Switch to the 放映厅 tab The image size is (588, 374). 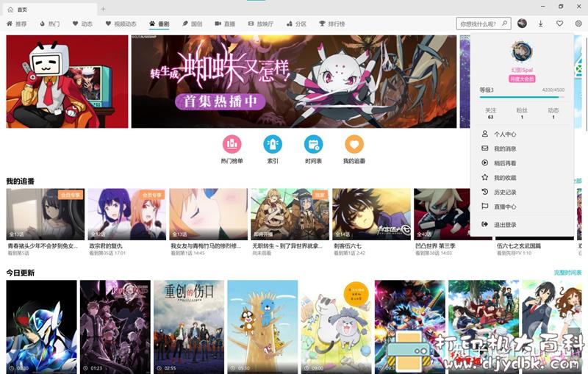tap(261, 24)
